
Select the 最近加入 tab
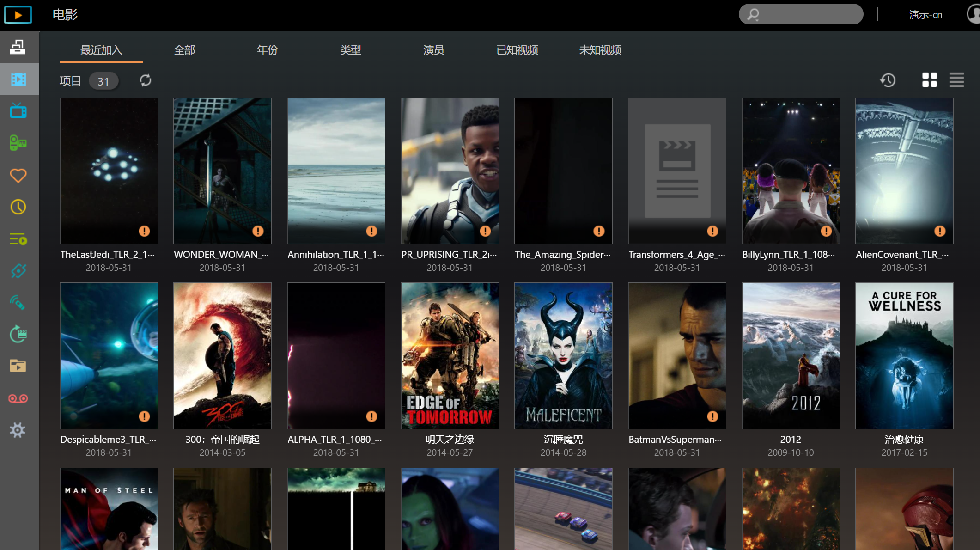tap(101, 50)
